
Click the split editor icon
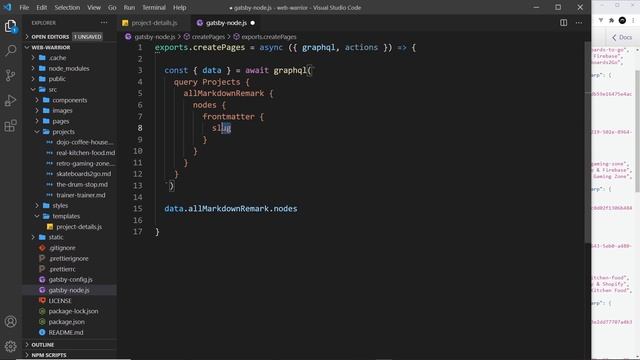563,23
